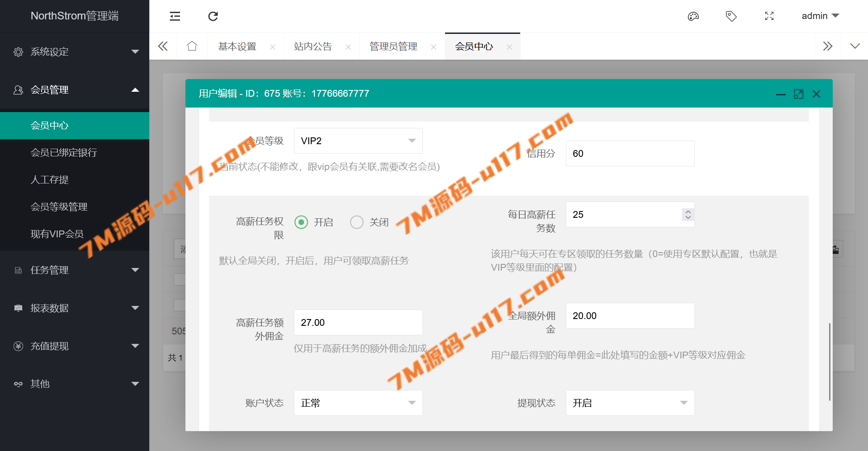Click the 信用分 input field

coord(630,154)
